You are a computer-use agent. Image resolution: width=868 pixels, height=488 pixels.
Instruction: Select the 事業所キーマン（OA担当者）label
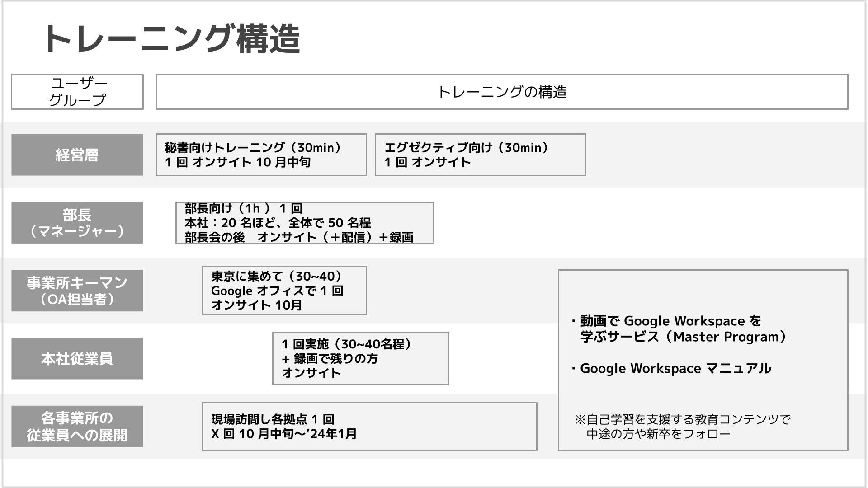tap(77, 291)
